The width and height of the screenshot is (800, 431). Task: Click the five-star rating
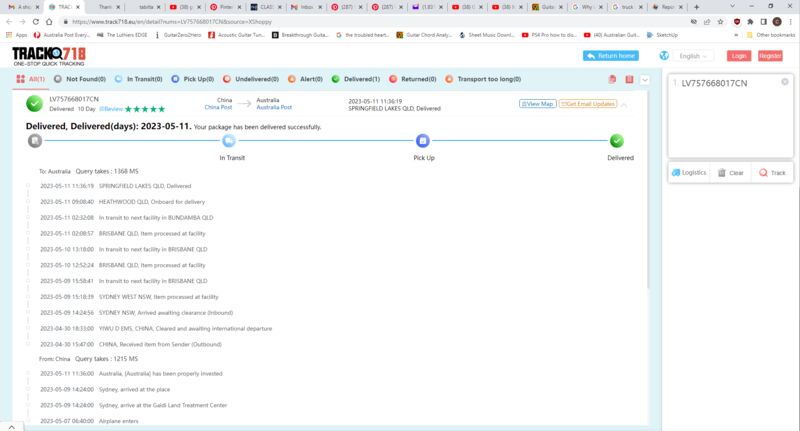[145, 109]
